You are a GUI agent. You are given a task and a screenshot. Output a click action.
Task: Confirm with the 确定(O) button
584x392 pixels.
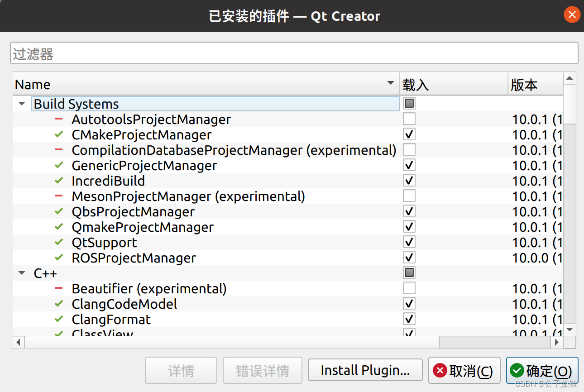(x=542, y=370)
